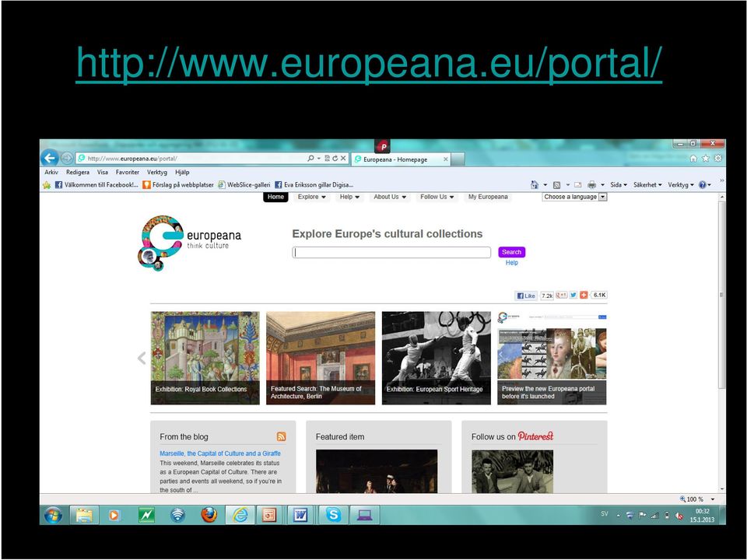The image size is (747, 560).
Task: Open Firefox from the taskbar
Action: [209, 515]
